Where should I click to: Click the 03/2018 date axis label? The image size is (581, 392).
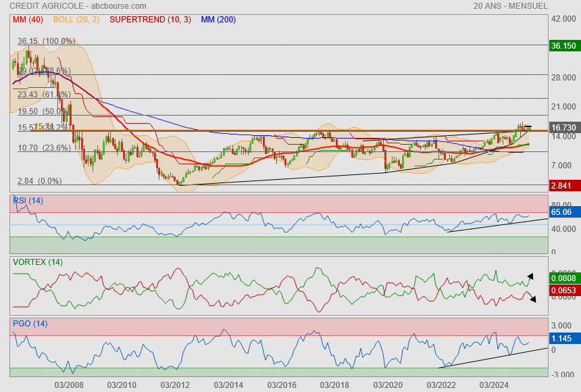click(334, 385)
